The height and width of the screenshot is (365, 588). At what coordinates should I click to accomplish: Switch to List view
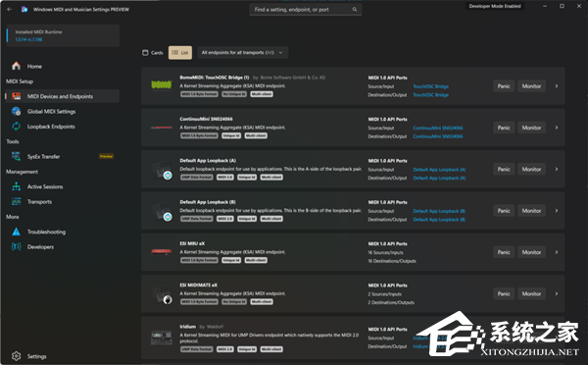click(x=180, y=53)
